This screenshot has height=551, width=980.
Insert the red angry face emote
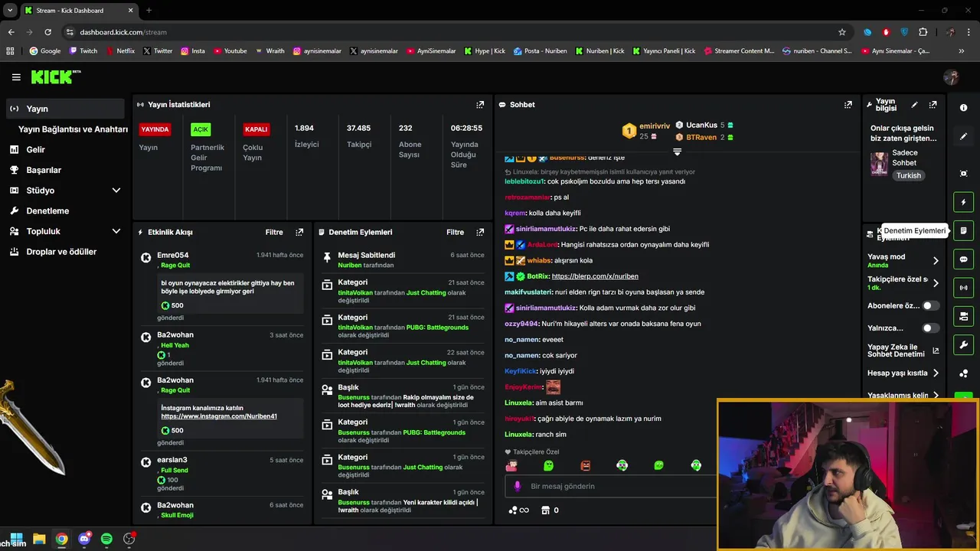[x=586, y=465]
